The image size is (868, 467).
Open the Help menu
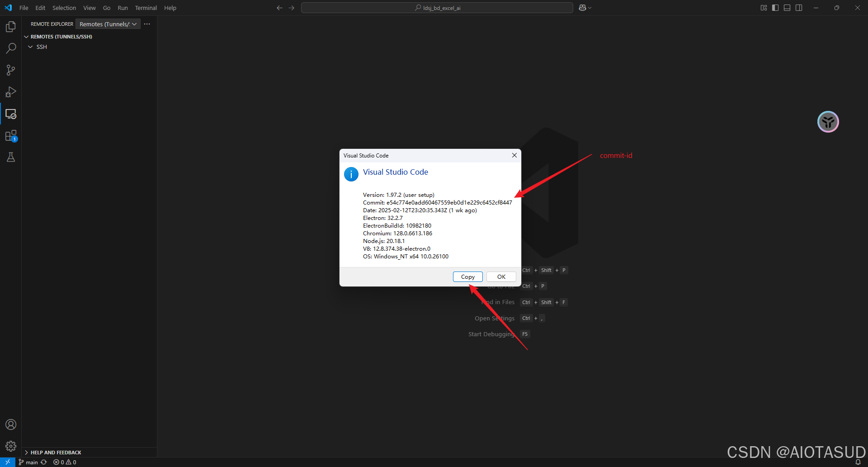pos(170,8)
